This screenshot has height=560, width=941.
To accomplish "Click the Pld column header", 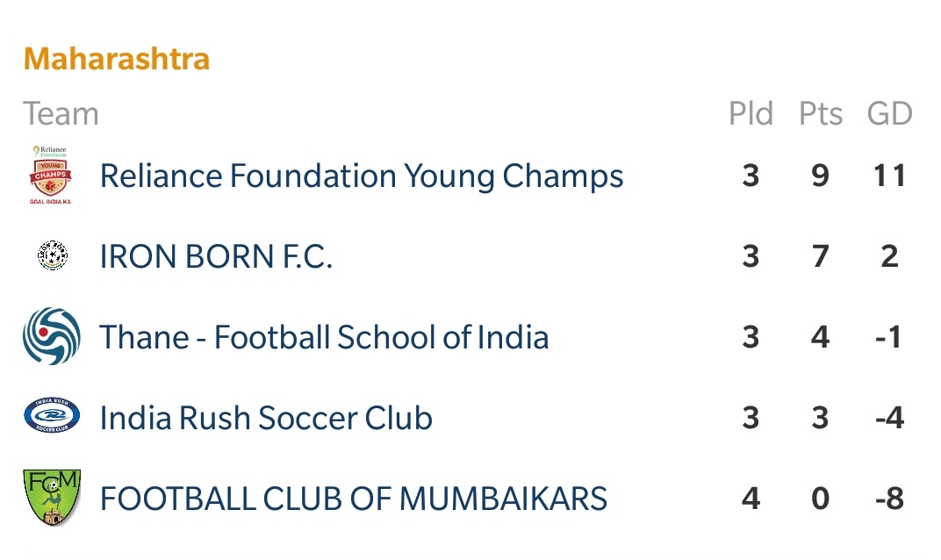I will click(x=751, y=113).
